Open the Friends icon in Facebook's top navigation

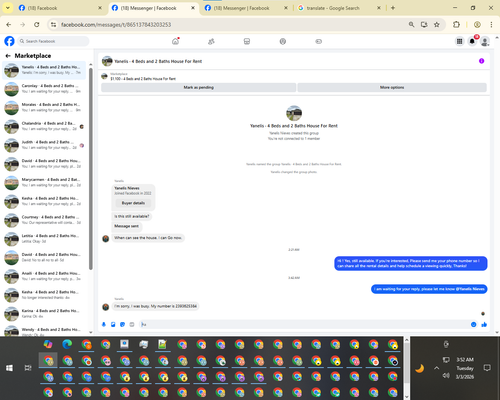pyautogui.click(x=211, y=41)
